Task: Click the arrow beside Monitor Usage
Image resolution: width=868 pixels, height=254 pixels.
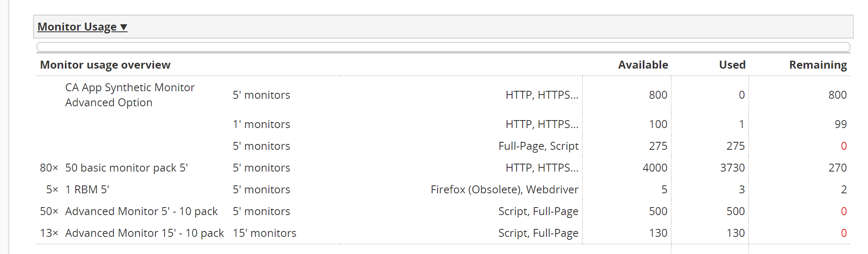Action: [x=124, y=27]
